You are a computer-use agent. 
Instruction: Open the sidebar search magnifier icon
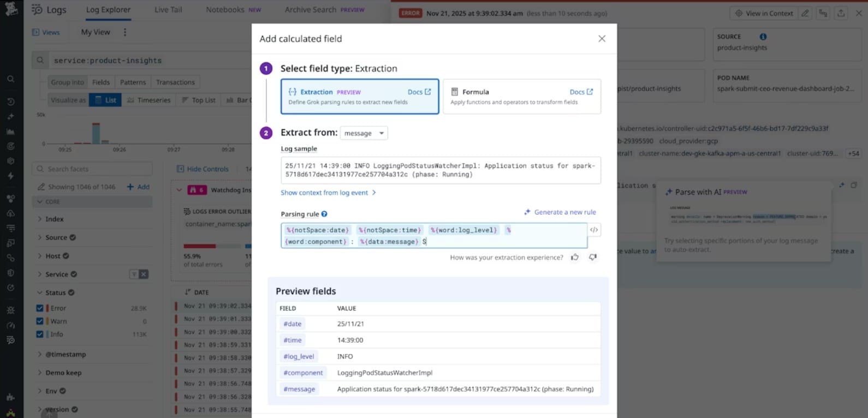point(11,79)
